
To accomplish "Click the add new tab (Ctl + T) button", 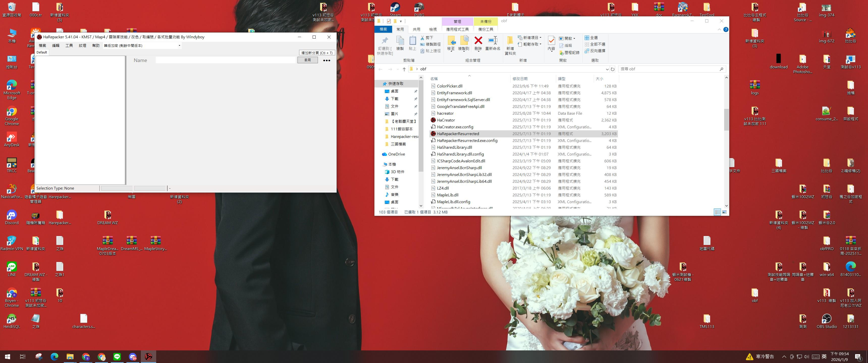I will [317, 53].
